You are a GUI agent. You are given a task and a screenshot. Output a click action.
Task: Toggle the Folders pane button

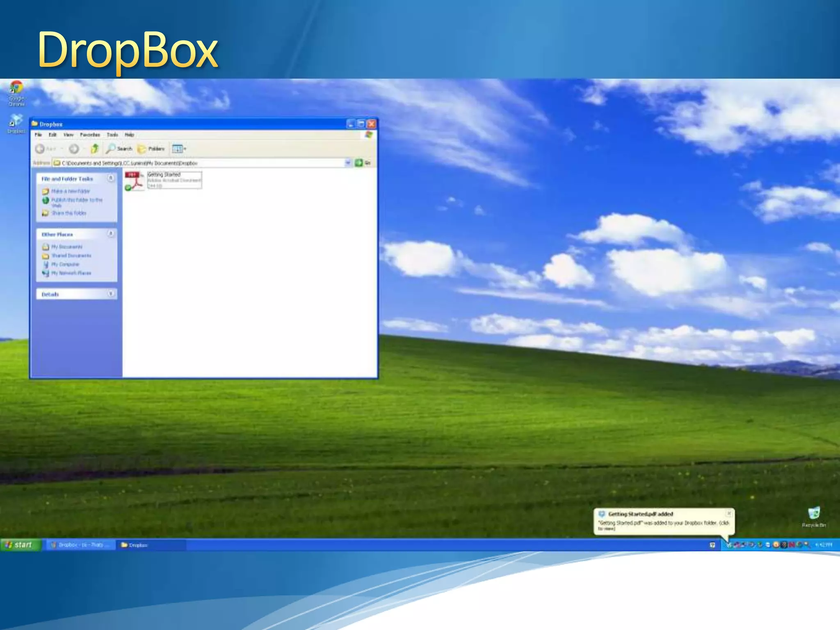coord(151,148)
